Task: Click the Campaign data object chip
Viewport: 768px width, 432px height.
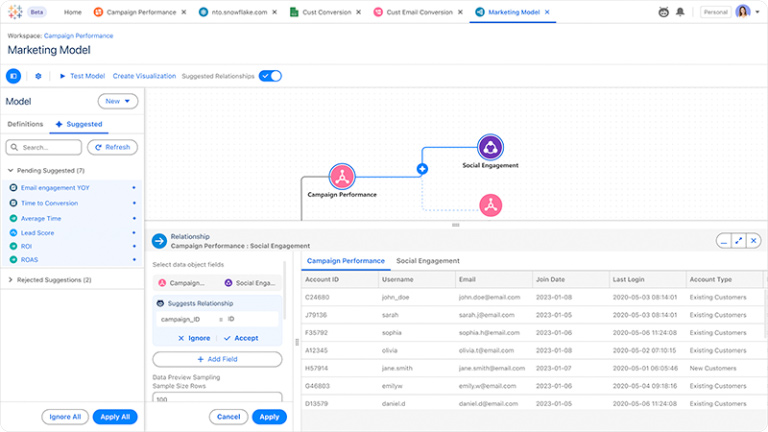Action: tap(182, 283)
